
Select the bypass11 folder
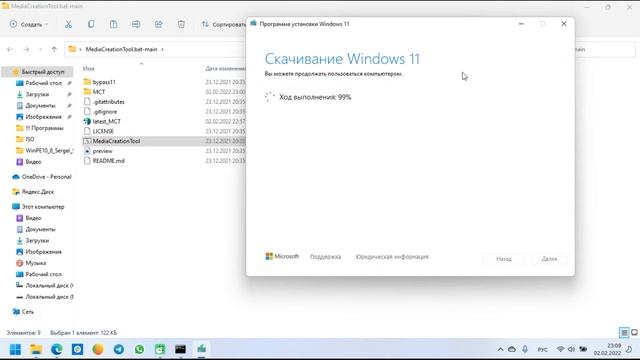click(104, 82)
